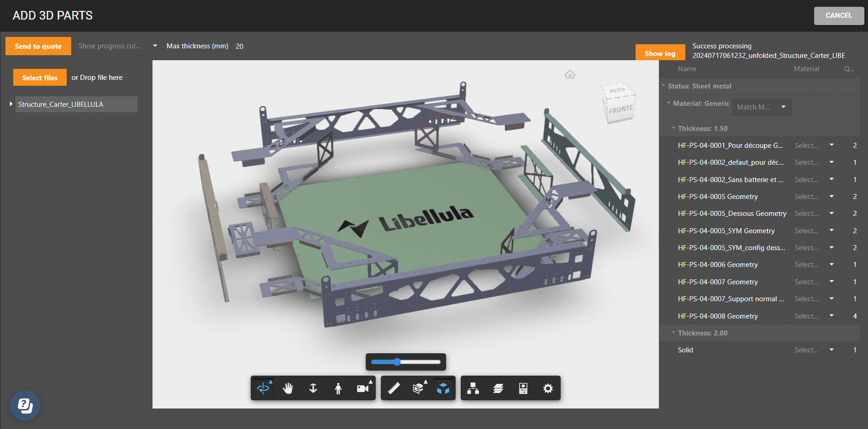
Task: Open the Match Material dropdown
Action: coord(761,107)
